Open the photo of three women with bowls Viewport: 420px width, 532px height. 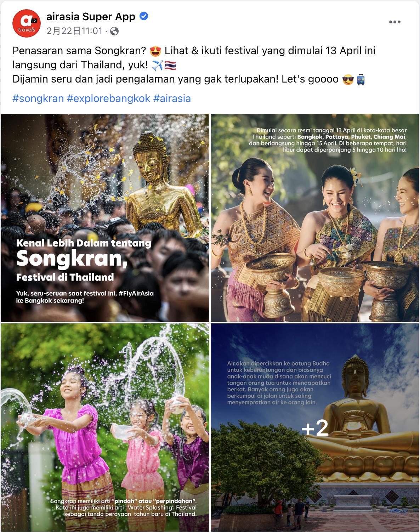315,217
